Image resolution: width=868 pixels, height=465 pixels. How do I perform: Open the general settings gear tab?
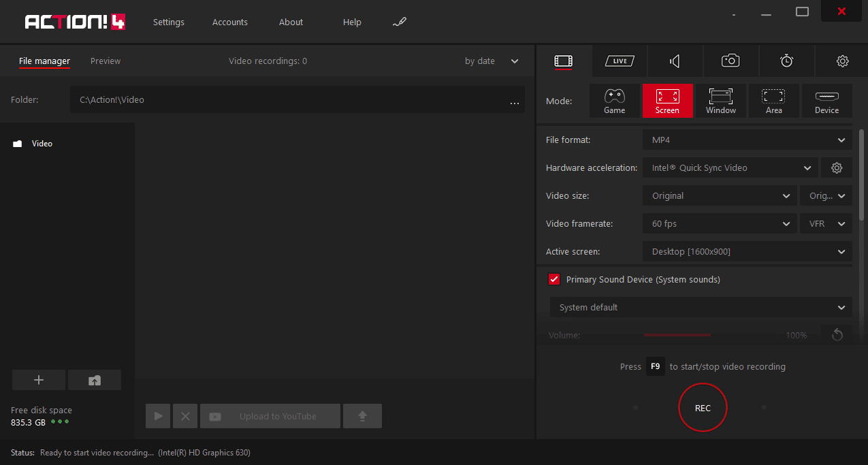[842, 61]
